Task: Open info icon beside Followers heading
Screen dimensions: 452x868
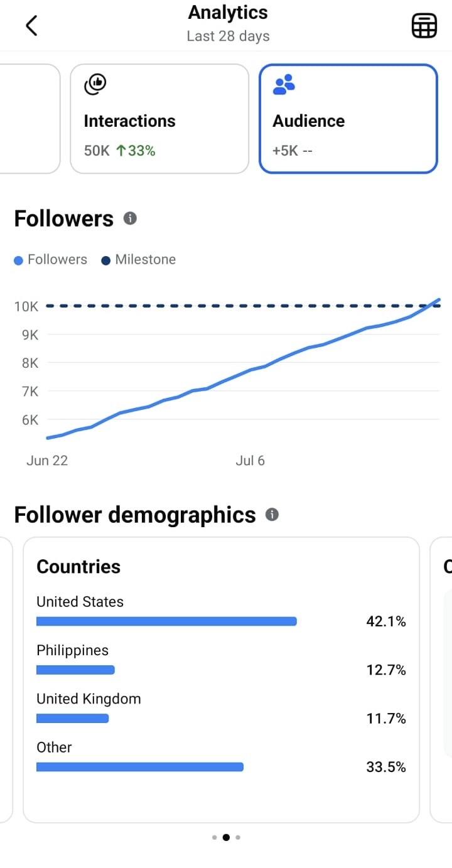Action: pos(130,218)
